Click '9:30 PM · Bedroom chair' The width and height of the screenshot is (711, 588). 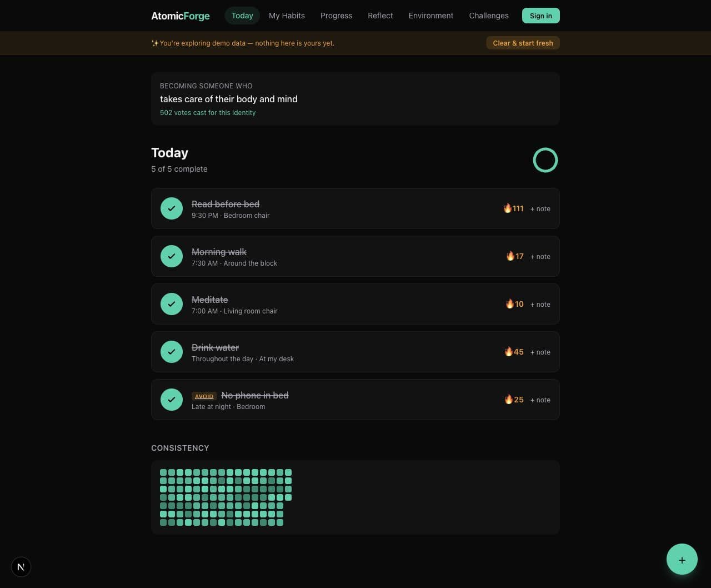231,216
